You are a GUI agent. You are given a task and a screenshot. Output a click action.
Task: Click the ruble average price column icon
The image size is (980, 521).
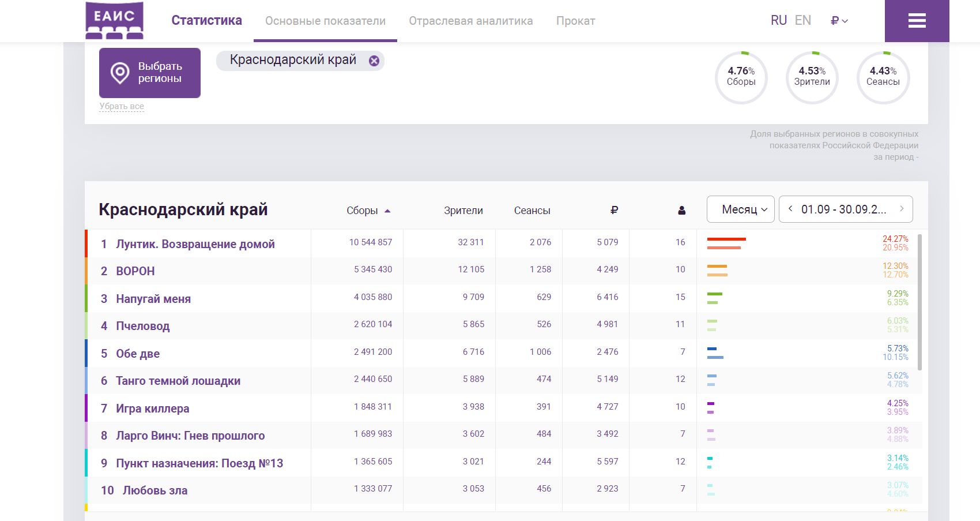tap(614, 211)
